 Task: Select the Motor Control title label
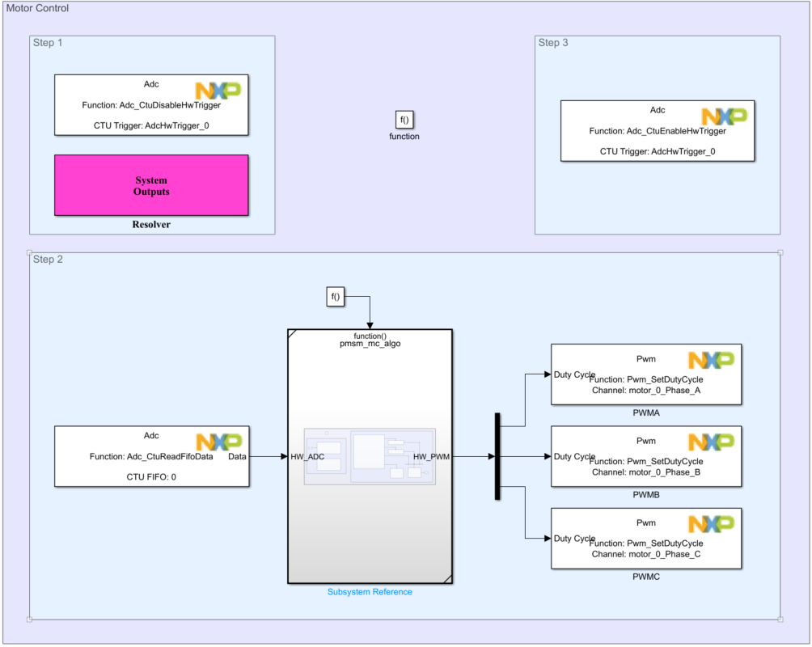40,8
